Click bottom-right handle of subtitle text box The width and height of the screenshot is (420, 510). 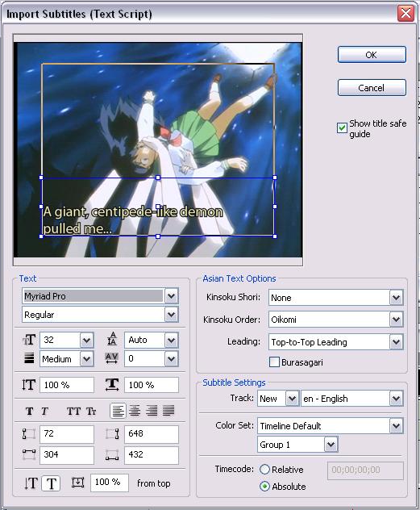click(275, 236)
